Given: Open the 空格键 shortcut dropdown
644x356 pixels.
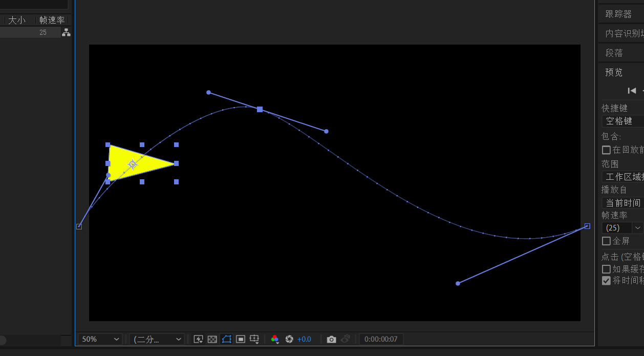Looking at the screenshot, I should [622, 121].
